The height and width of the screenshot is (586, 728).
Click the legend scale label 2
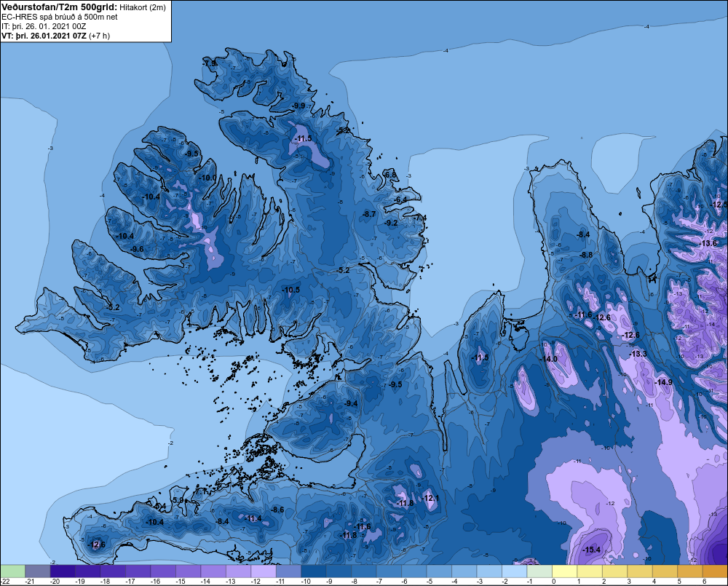tap(604, 582)
